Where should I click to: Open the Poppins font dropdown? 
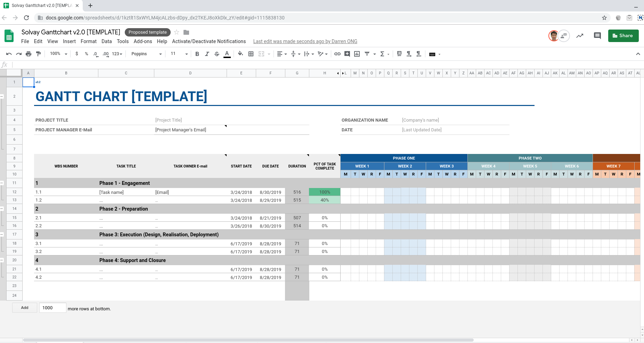tap(146, 54)
